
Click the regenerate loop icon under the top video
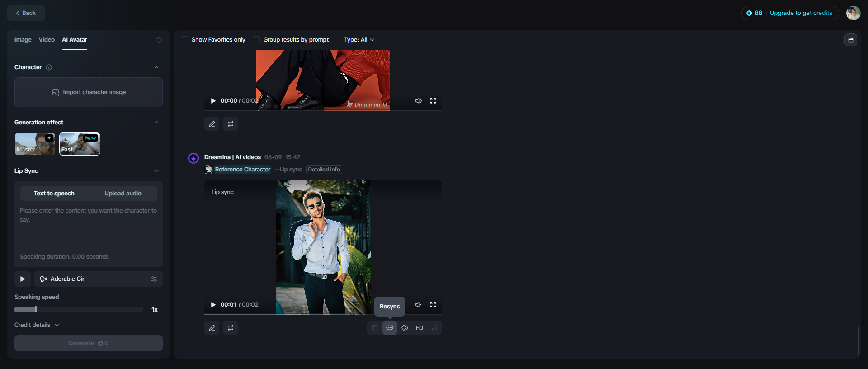click(x=231, y=124)
